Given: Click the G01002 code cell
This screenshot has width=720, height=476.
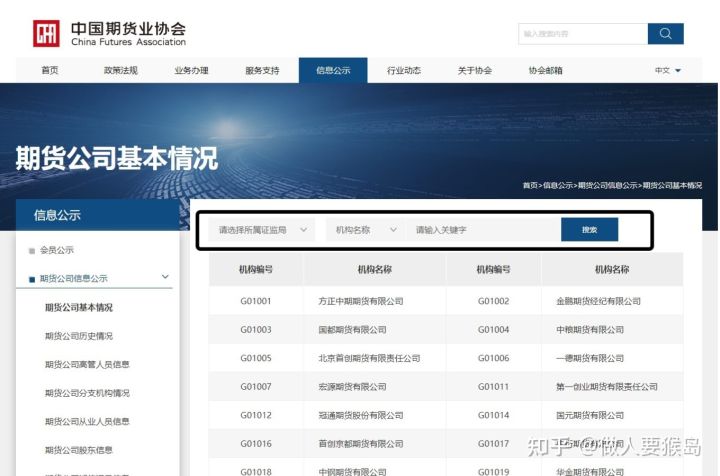Looking at the screenshot, I should point(494,301).
